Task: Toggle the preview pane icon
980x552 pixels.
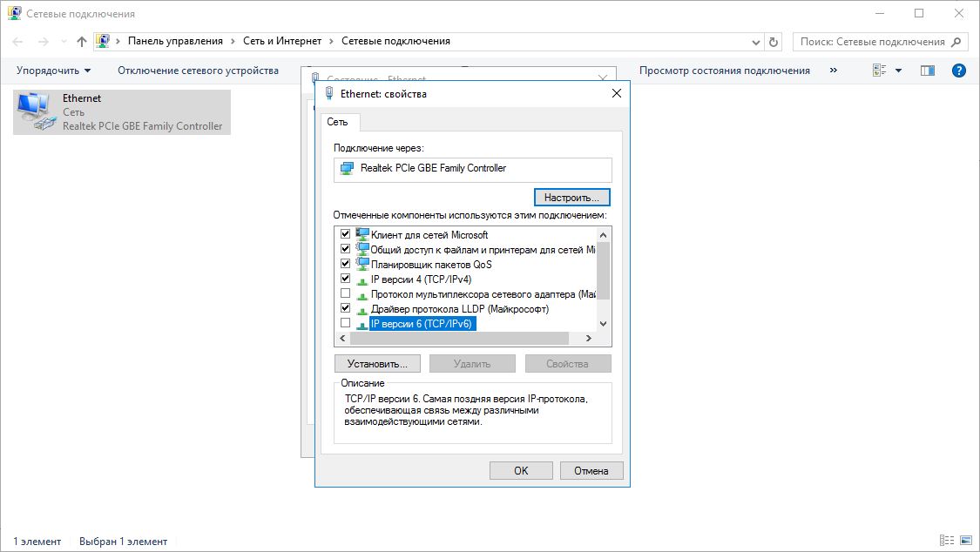Action: pos(927,71)
